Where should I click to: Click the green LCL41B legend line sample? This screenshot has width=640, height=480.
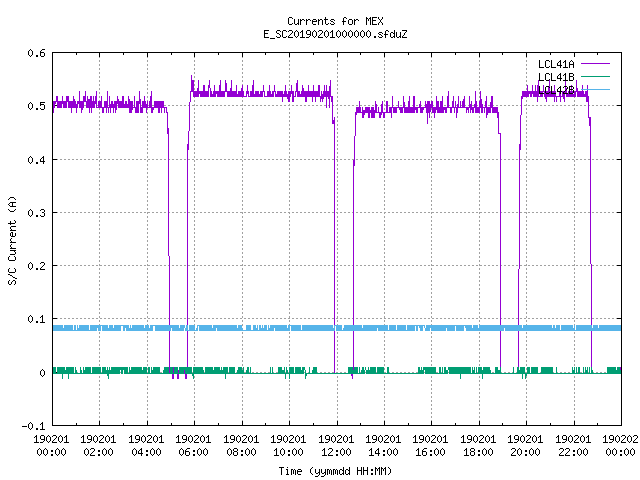595,76
